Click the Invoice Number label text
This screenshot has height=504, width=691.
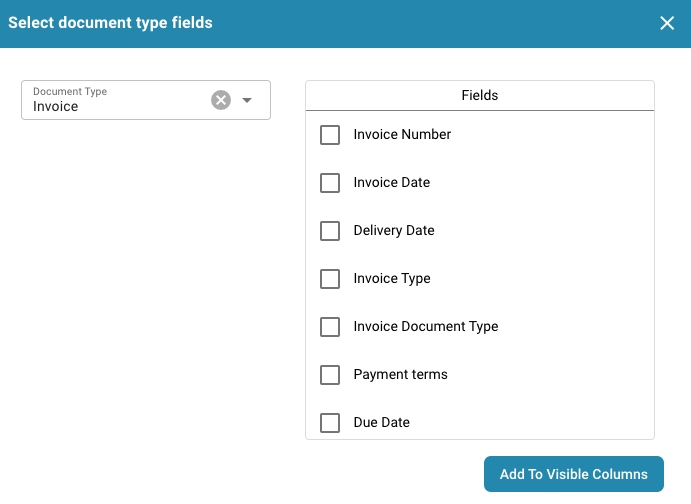click(x=402, y=134)
